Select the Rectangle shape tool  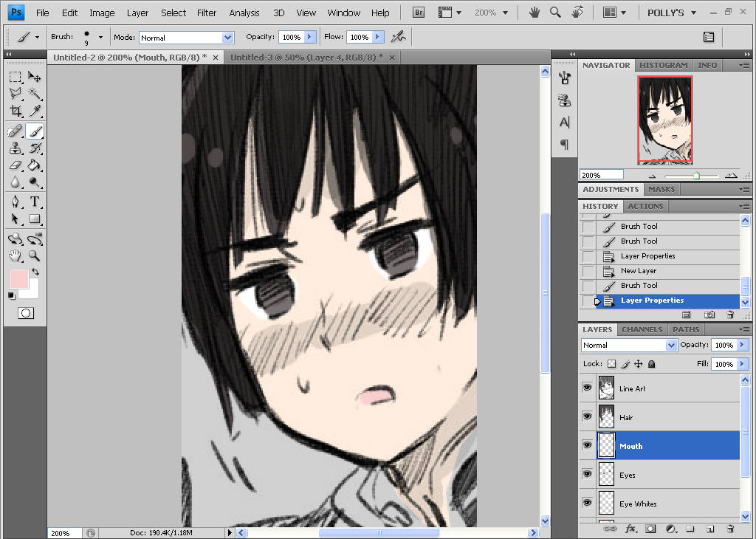pyautogui.click(x=34, y=219)
